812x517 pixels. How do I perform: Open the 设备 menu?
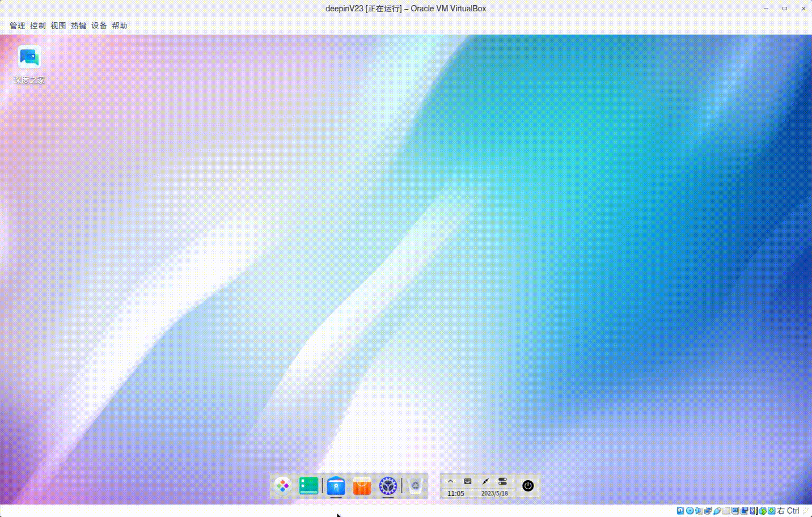(99, 25)
